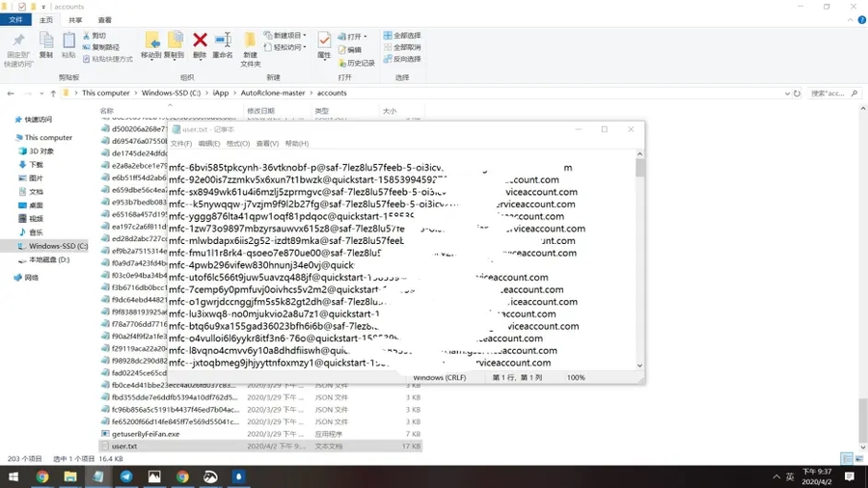
Task: Click the up-arrow navigation button
Action: 53,94
